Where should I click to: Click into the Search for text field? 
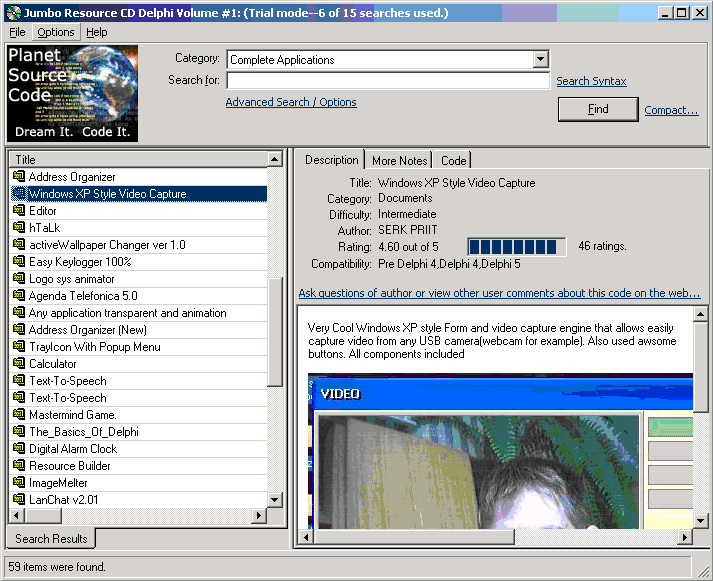388,80
